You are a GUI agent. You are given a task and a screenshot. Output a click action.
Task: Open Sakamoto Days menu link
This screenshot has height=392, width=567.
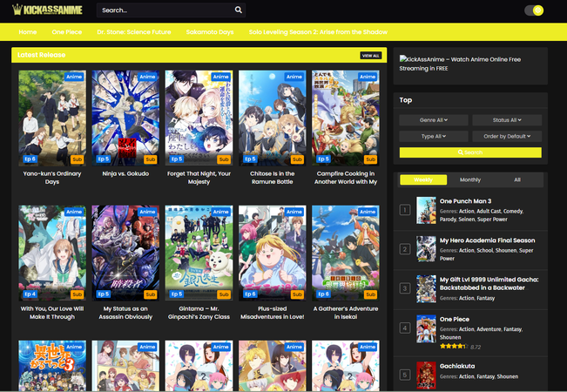pos(210,32)
